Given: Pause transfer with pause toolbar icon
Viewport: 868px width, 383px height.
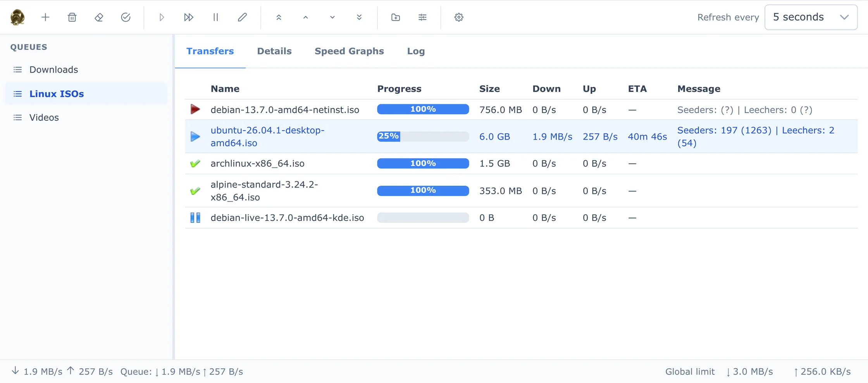Looking at the screenshot, I should point(215,17).
